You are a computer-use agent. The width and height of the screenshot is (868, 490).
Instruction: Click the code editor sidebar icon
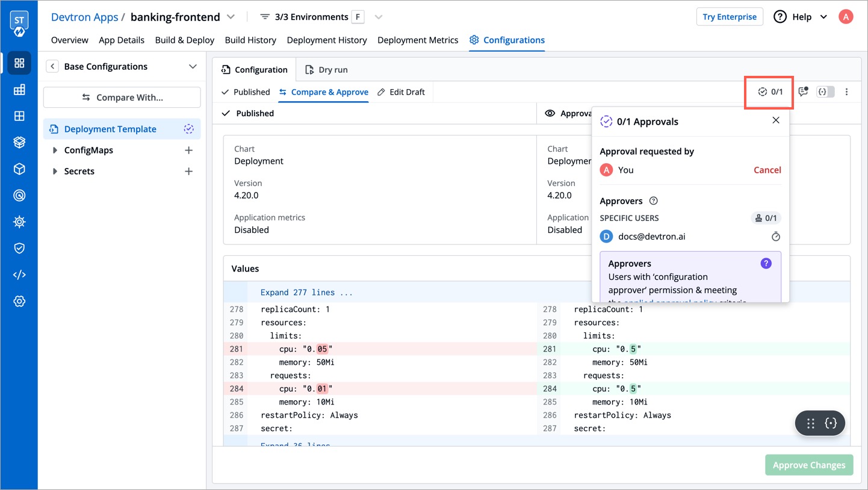[19, 274]
